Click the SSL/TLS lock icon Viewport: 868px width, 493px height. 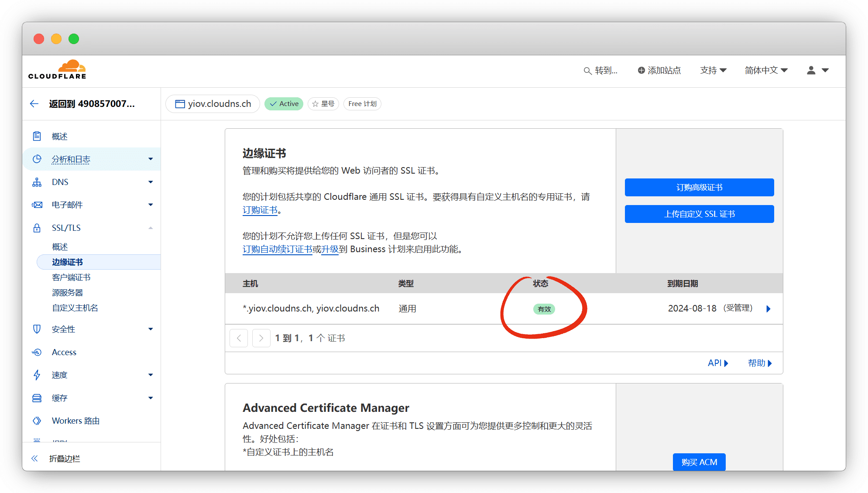tap(37, 228)
